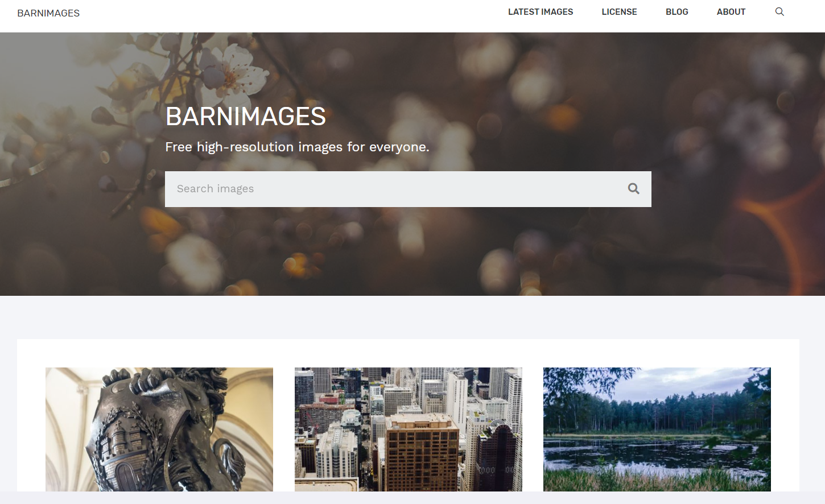Follow the Blog link in the header
The width and height of the screenshot is (825, 504).
[x=676, y=11]
